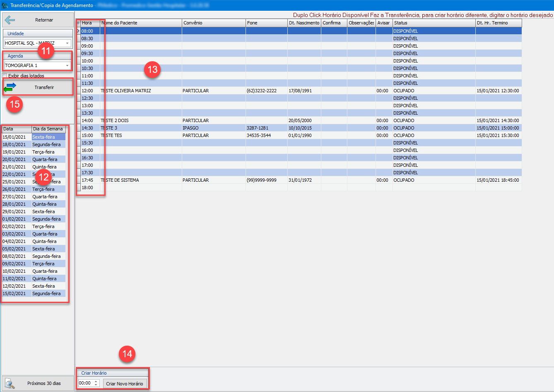
Task: Click the grid corner selector icon beside Hora
Action: click(x=78, y=23)
